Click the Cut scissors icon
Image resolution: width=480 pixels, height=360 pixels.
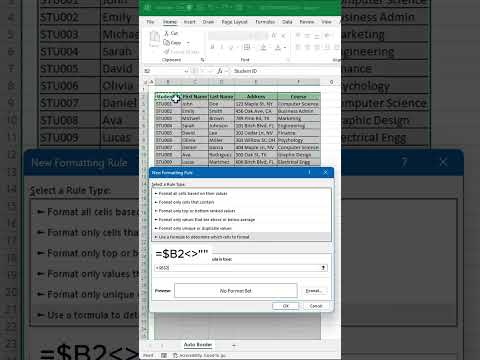click(167, 33)
